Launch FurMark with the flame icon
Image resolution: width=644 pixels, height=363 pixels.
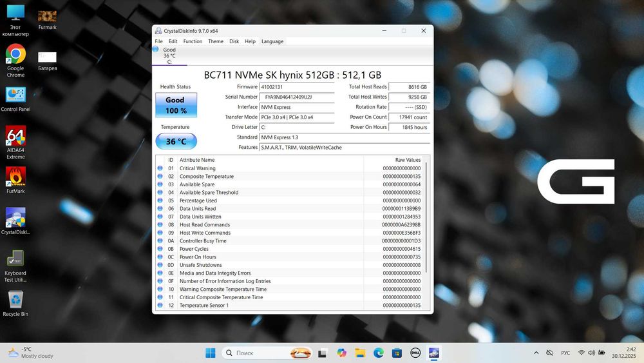tap(15, 180)
